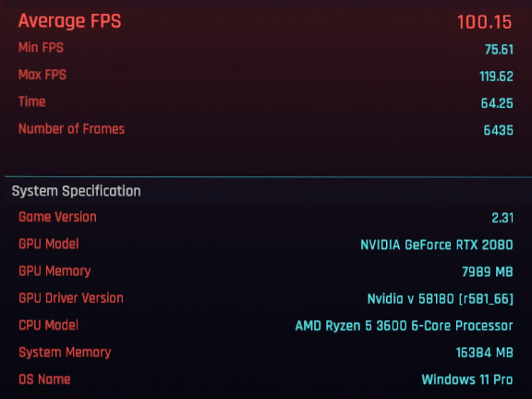
Task: Click the System Specification header
Action: 76,191
